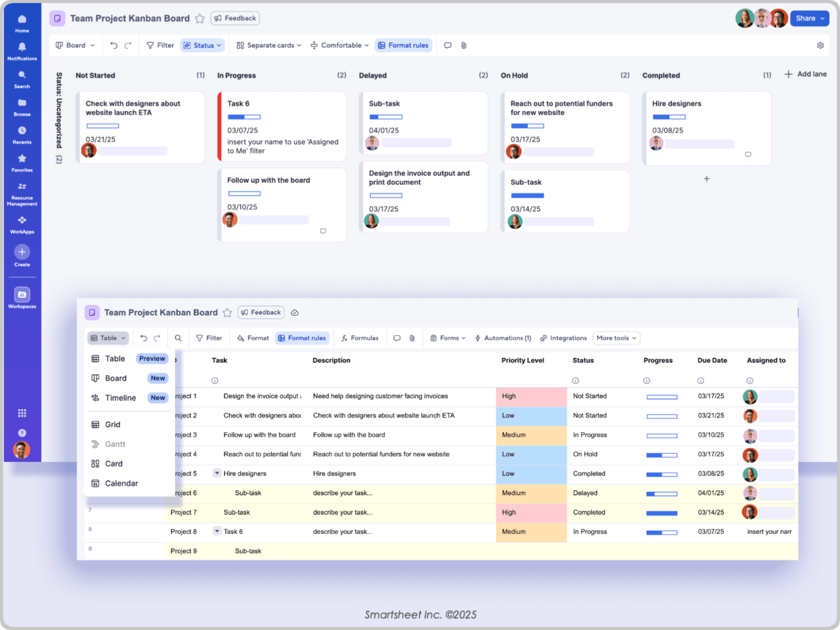This screenshot has width=840, height=630.
Task: Open the Comfortable density dropdown
Action: (x=340, y=45)
